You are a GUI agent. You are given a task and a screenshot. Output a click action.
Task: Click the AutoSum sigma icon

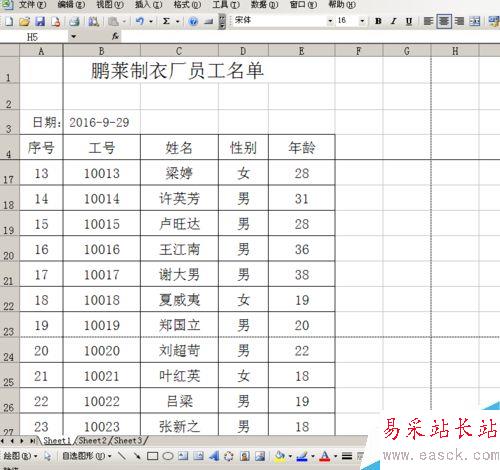pos(166,21)
